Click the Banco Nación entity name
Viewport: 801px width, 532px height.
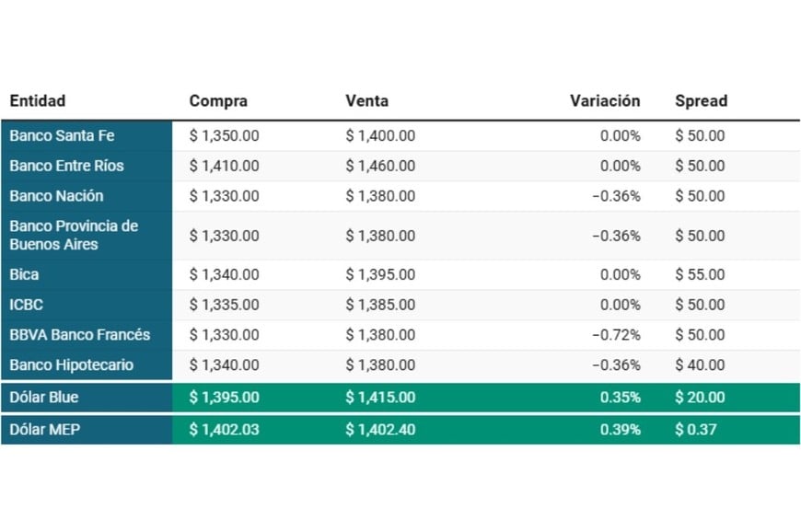point(56,196)
